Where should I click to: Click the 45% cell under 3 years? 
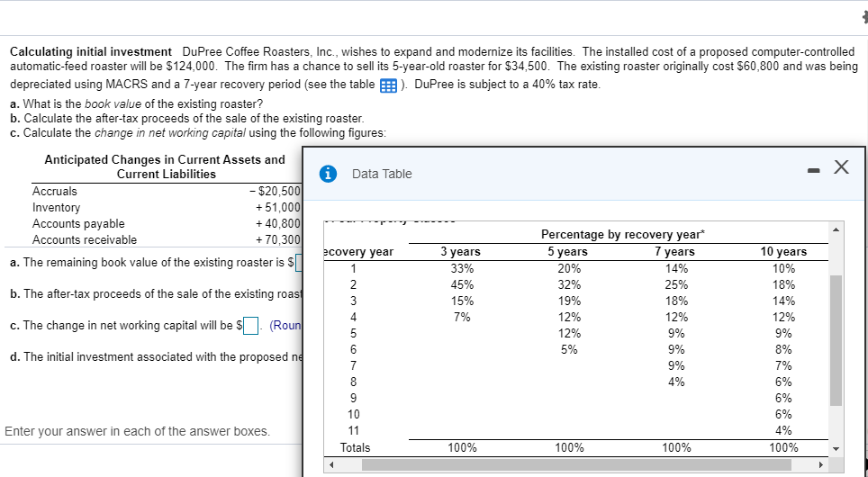pos(462,285)
